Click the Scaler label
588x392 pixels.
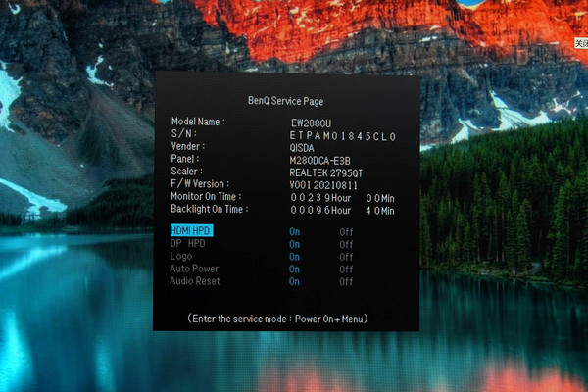click(186, 171)
